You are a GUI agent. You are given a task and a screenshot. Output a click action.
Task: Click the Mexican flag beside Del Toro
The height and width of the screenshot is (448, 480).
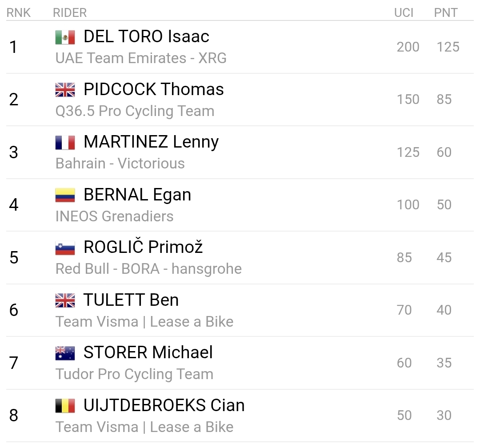tap(65, 37)
